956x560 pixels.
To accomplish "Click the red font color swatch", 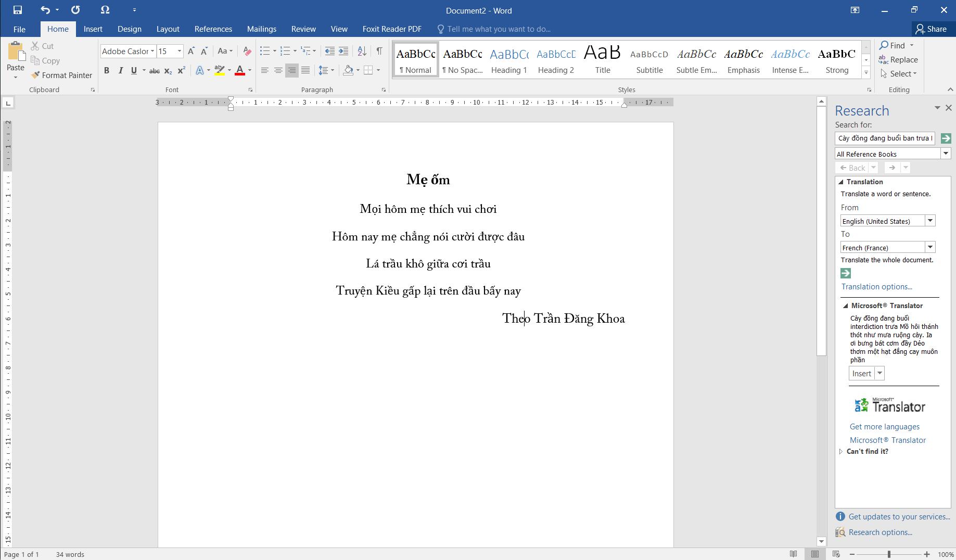I will pyautogui.click(x=240, y=71).
